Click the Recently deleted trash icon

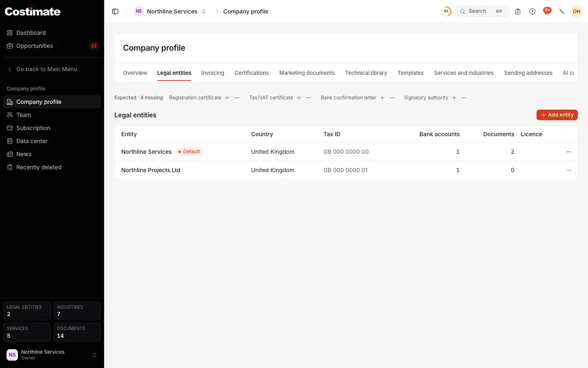tap(10, 167)
